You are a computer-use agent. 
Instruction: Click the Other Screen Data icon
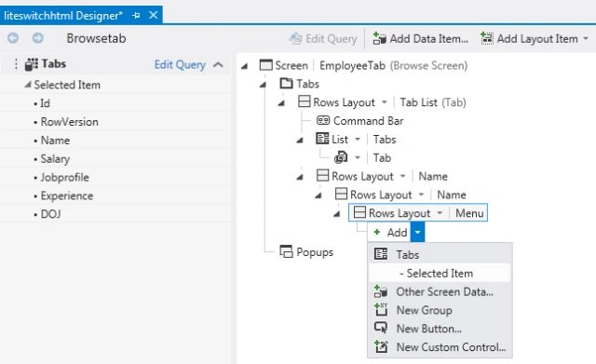click(x=381, y=291)
